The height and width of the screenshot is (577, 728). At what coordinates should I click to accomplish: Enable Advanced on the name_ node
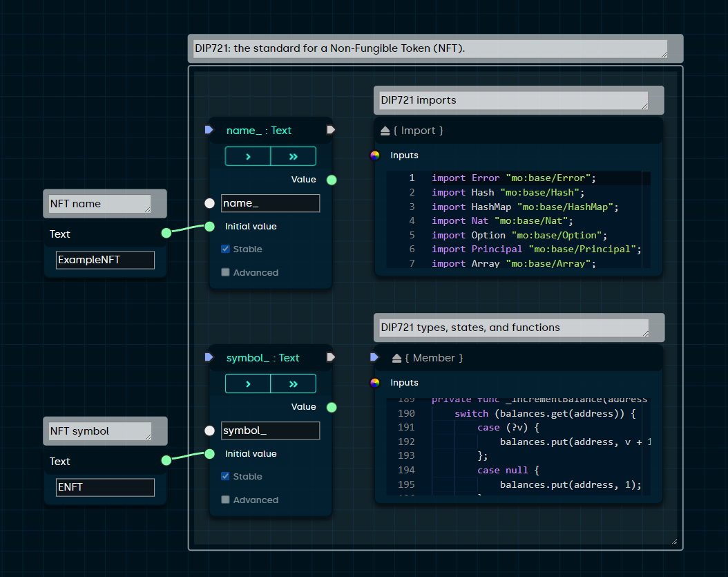point(226,272)
